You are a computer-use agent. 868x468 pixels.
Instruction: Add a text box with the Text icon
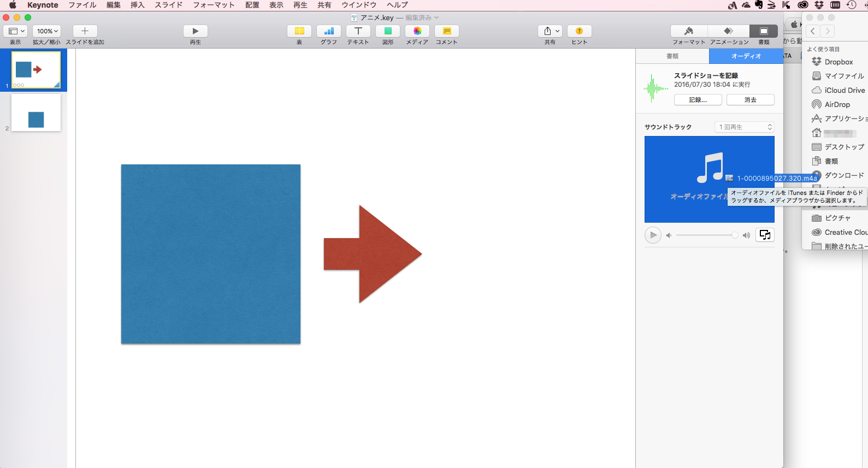[358, 31]
